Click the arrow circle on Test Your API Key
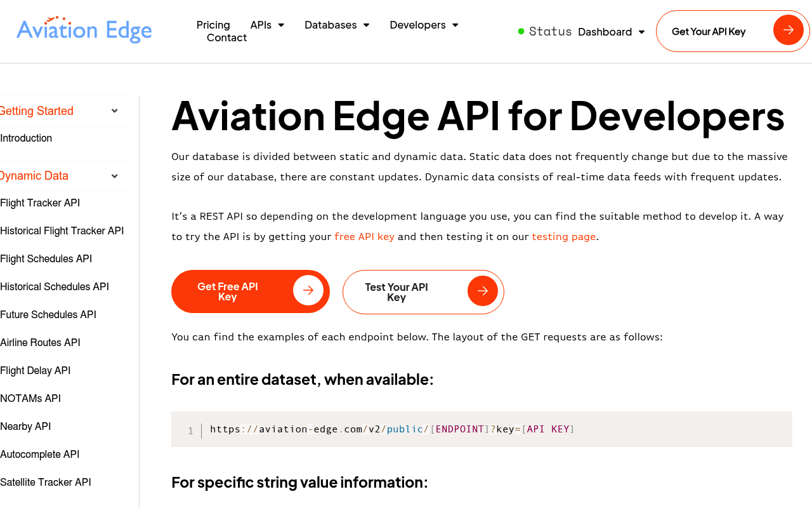This screenshot has height=508, width=812. click(x=483, y=291)
